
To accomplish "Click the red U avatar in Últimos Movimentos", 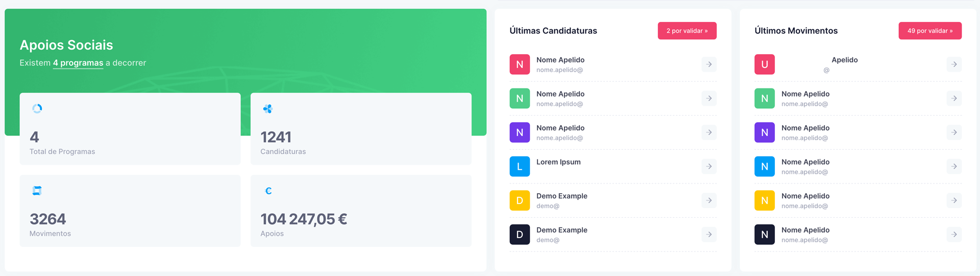I will 765,64.
